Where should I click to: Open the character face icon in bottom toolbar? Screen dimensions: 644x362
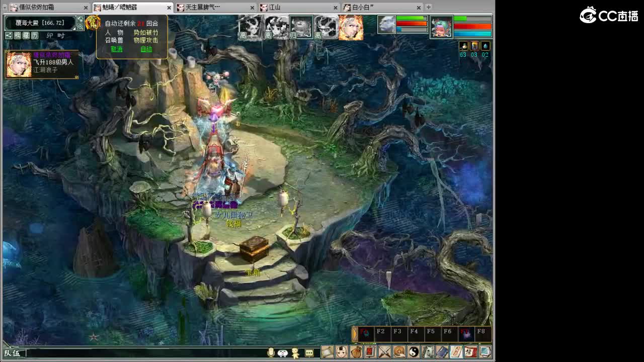coord(342,352)
